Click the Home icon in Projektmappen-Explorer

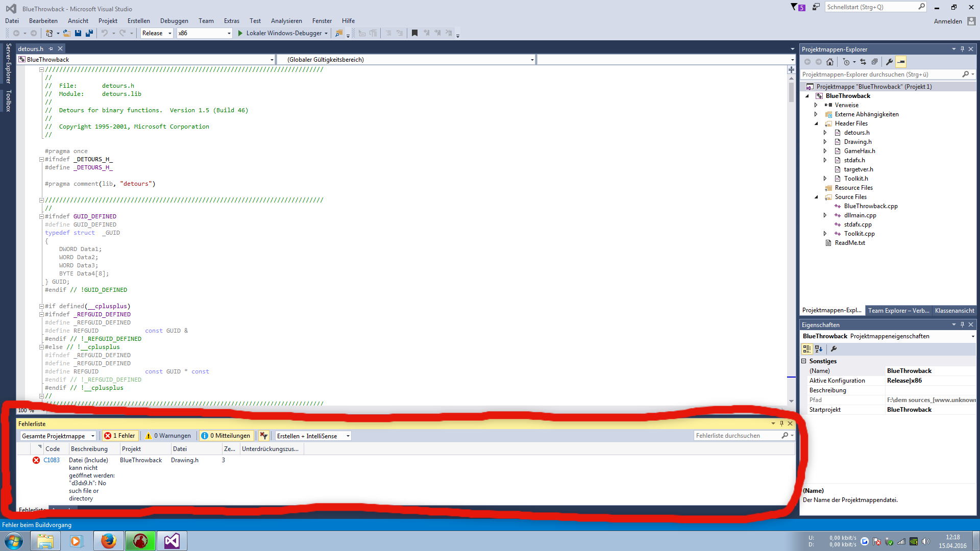pyautogui.click(x=830, y=62)
